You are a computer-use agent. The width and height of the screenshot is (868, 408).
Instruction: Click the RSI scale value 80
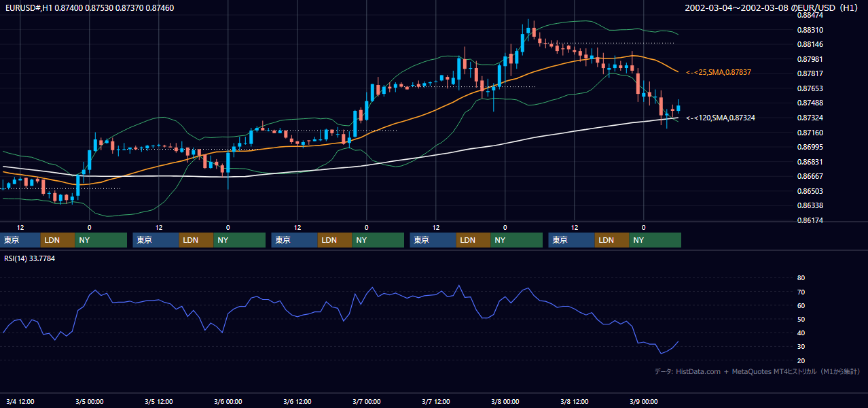[801, 278]
